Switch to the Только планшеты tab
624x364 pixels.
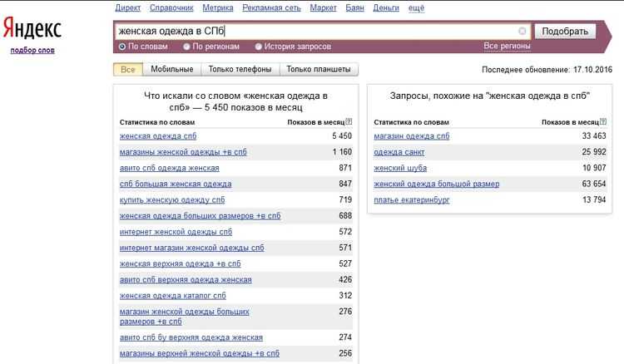(319, 69)
